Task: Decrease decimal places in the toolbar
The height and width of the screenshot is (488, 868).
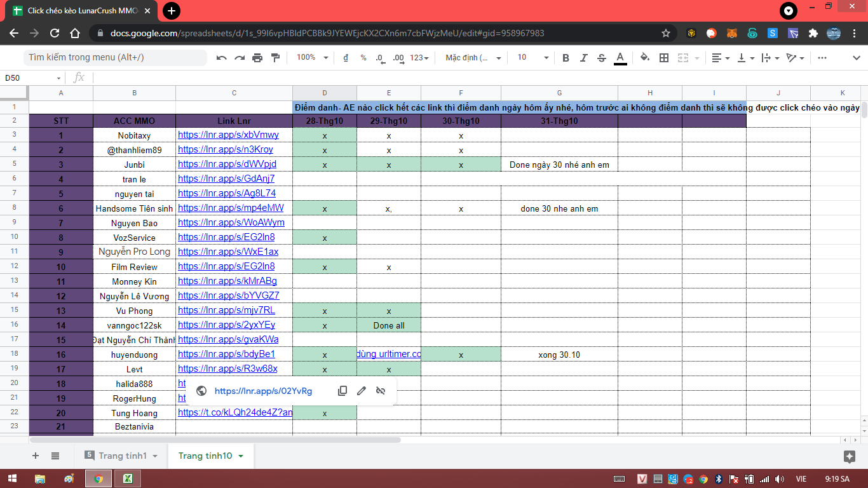Action: point(380,58)
